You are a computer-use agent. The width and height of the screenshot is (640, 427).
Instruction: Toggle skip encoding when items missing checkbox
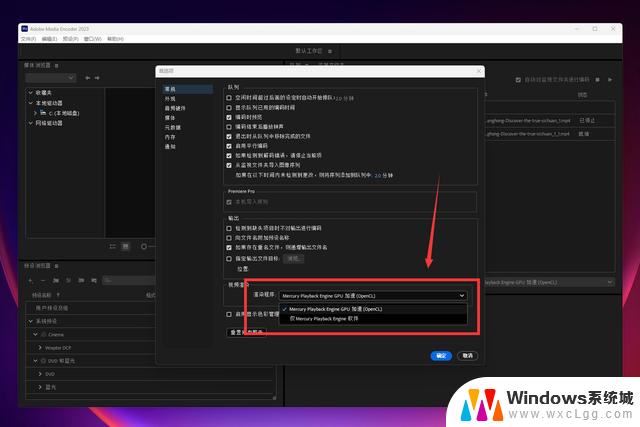[x=229, y=228]
